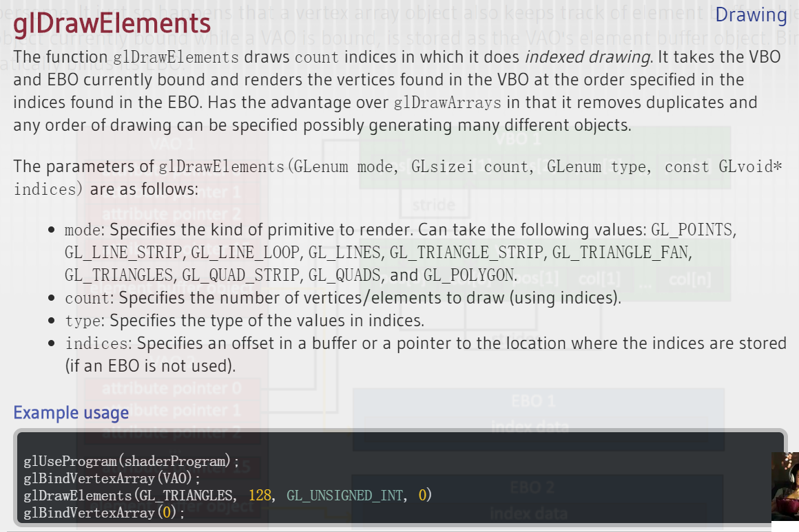This screenshot has width=799, height=532.
Task: Click the GL_TRIANGLES argument in the code
Action: tap(185, 496)
